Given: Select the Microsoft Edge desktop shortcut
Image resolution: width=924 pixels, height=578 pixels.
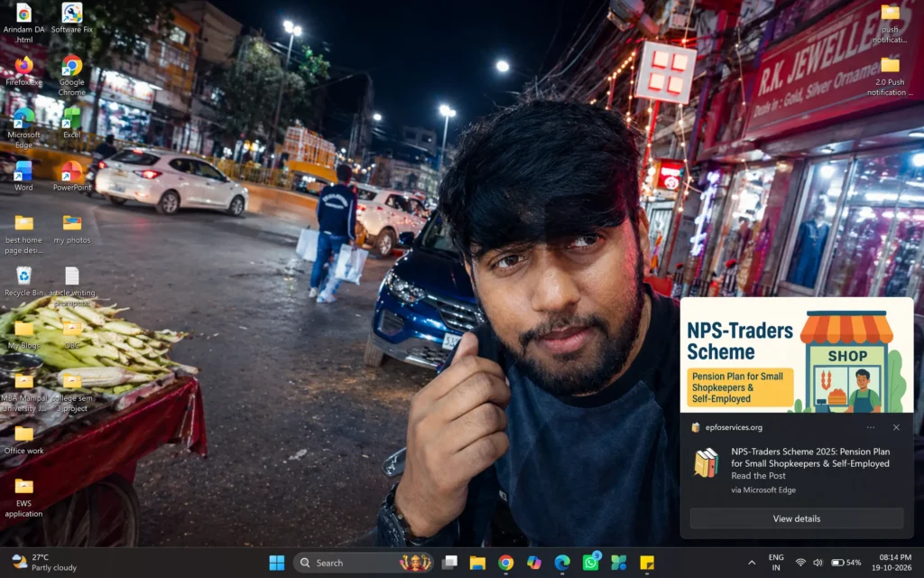Looking at the screenshot, I should pos(23,128).
